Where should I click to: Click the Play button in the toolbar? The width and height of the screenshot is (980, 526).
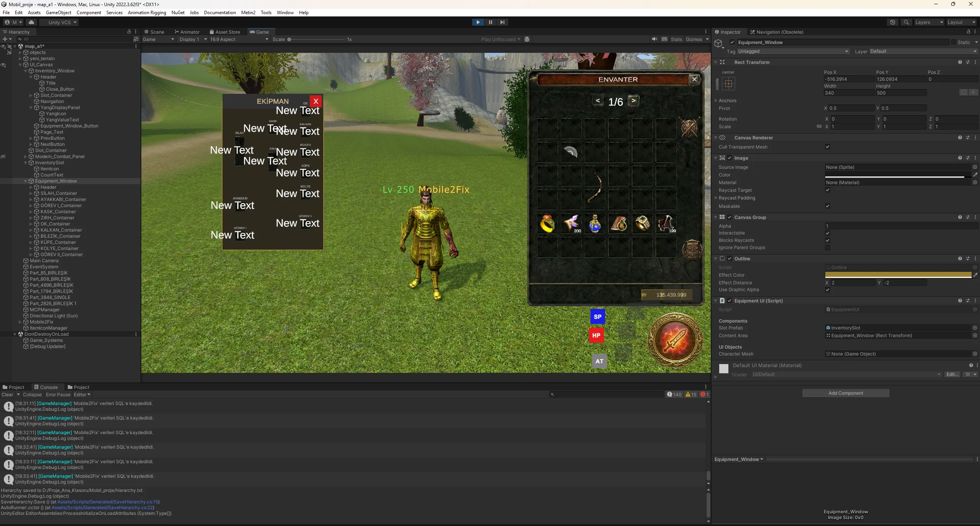tap(478, 22)
